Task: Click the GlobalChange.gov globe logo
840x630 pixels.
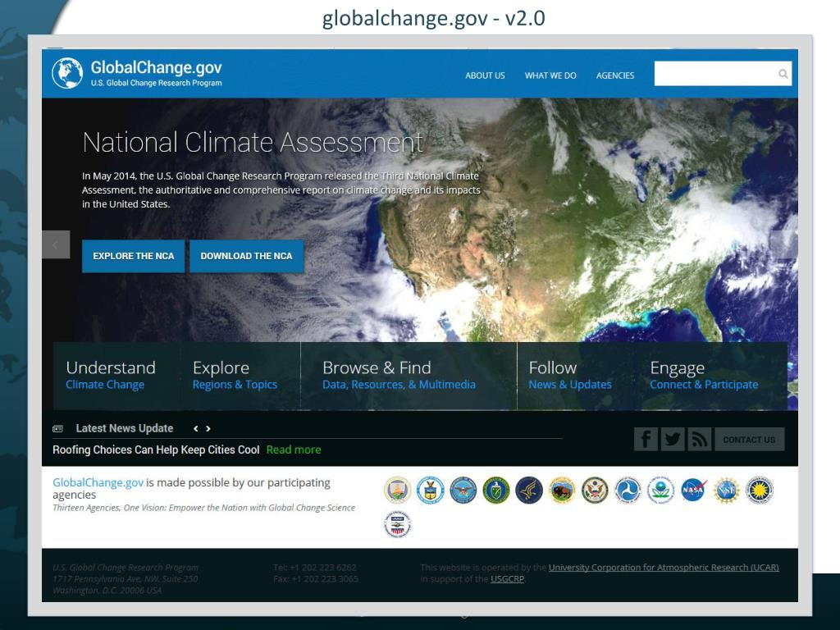Action: 67,73
